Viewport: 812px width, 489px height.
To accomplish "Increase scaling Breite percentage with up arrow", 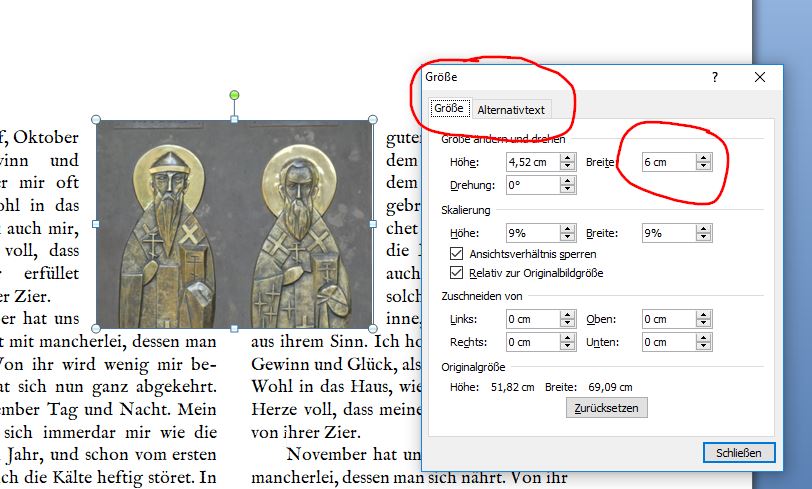I will click(x=704, y=229).
